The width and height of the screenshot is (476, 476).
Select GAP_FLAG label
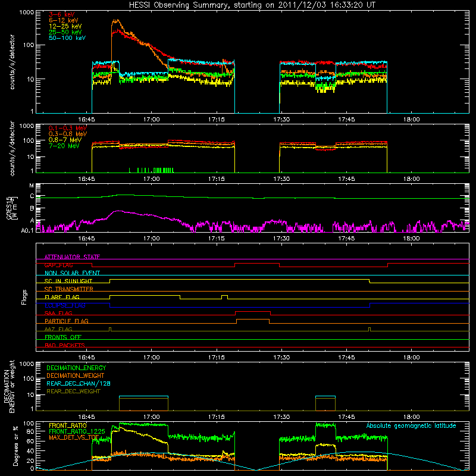point(58,265)
